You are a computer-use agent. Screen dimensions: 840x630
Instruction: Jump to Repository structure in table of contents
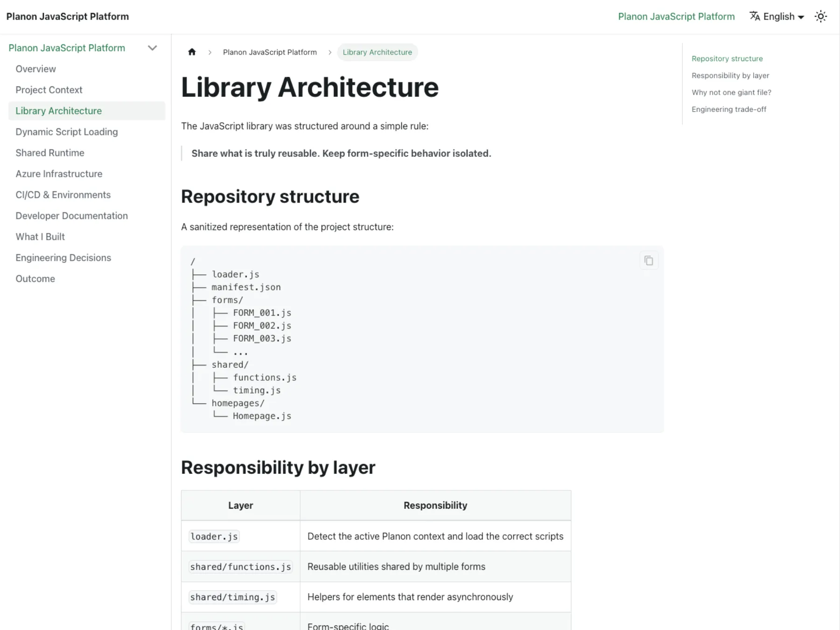[x=727, y=58]
